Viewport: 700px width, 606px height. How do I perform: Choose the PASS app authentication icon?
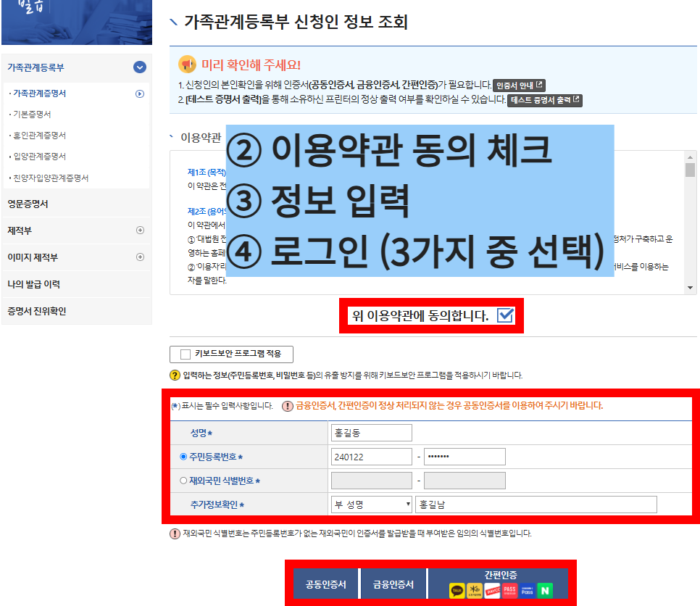point(510,590)
